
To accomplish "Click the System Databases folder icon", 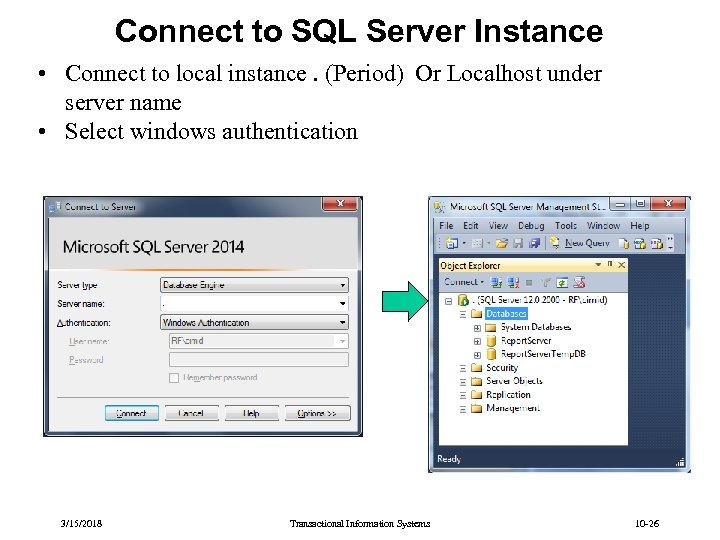I will [x=491, y=327].
